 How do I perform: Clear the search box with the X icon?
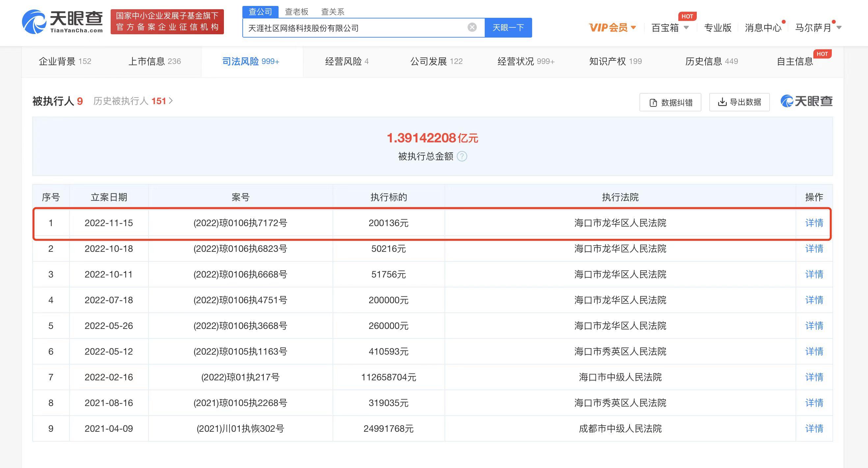[x=472, y=27]
